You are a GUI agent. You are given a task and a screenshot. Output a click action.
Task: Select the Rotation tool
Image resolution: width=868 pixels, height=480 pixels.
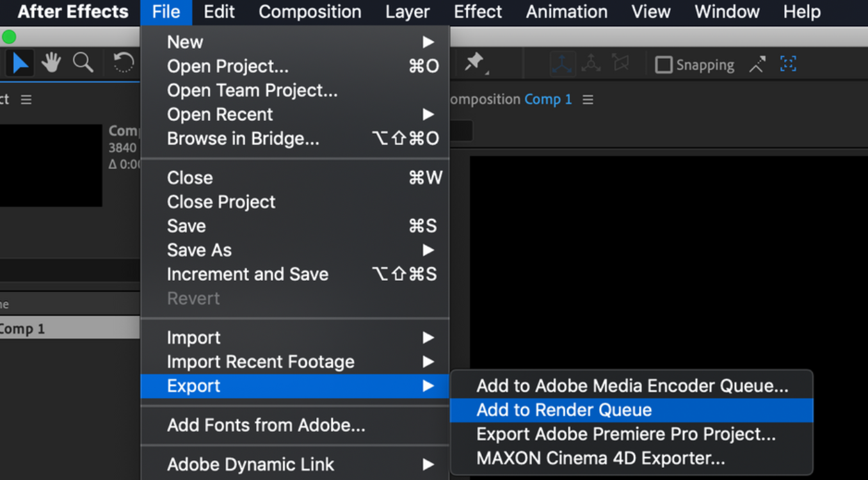pos(122,63)
